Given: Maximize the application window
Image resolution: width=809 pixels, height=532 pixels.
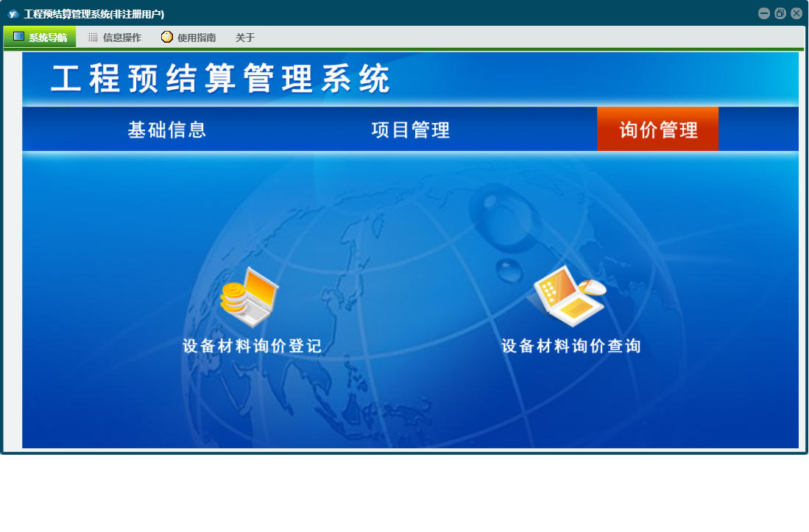Looking at the screenshot, I should click(780, 13).
